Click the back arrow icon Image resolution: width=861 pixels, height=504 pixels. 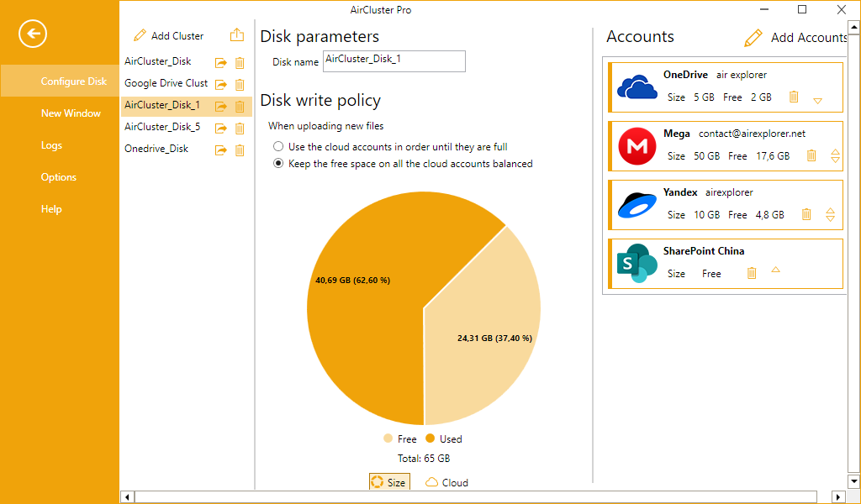pos(33,34)
